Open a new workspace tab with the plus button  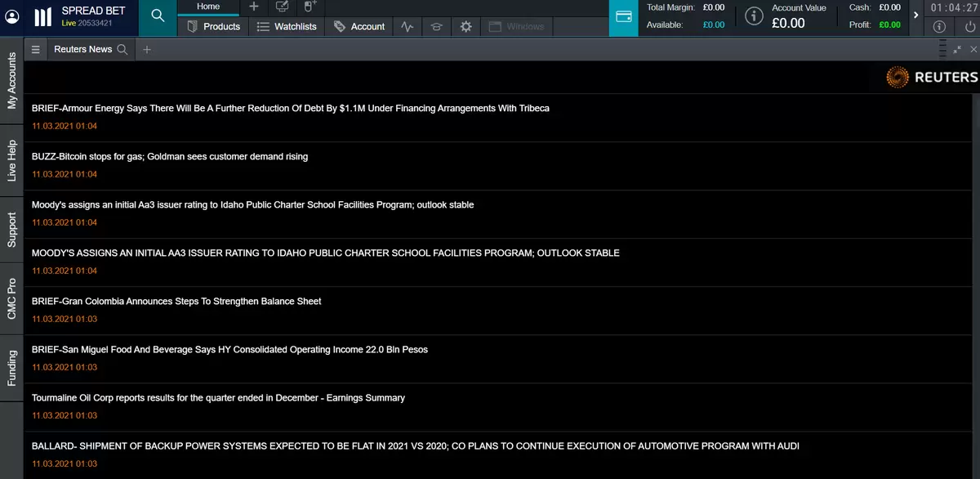click(253, 6)
